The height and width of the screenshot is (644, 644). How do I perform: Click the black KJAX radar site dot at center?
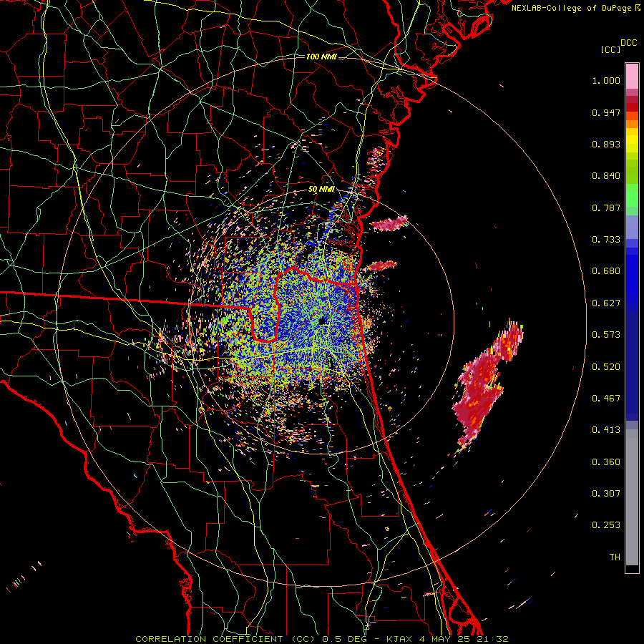(x=321, y=321)
